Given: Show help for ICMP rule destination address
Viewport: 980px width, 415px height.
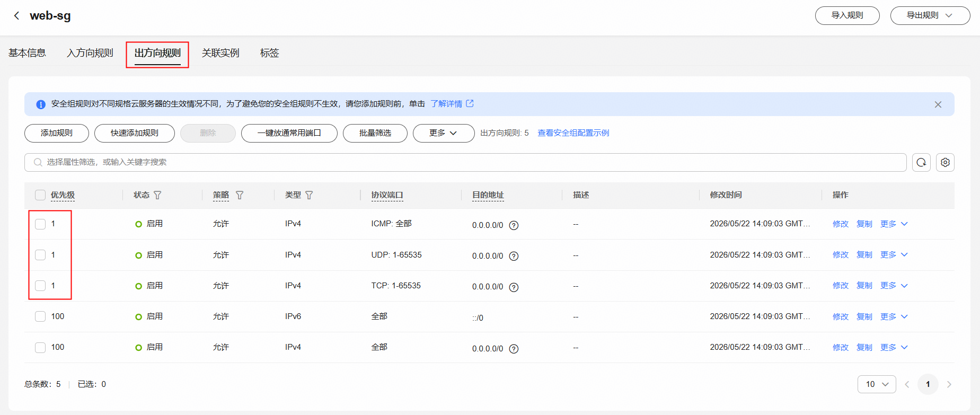Looking at the screenshot, I should pyautogui.click(x=514, y=225).
